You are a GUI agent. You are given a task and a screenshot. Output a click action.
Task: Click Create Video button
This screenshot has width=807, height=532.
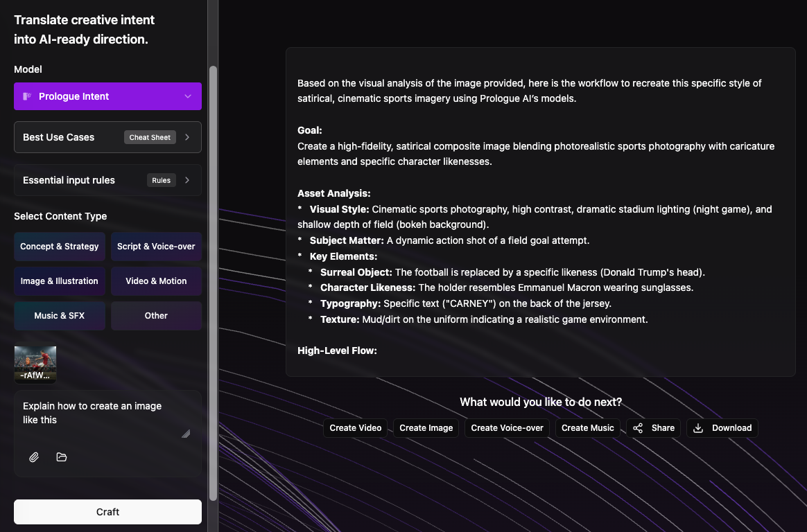[355, 428]
